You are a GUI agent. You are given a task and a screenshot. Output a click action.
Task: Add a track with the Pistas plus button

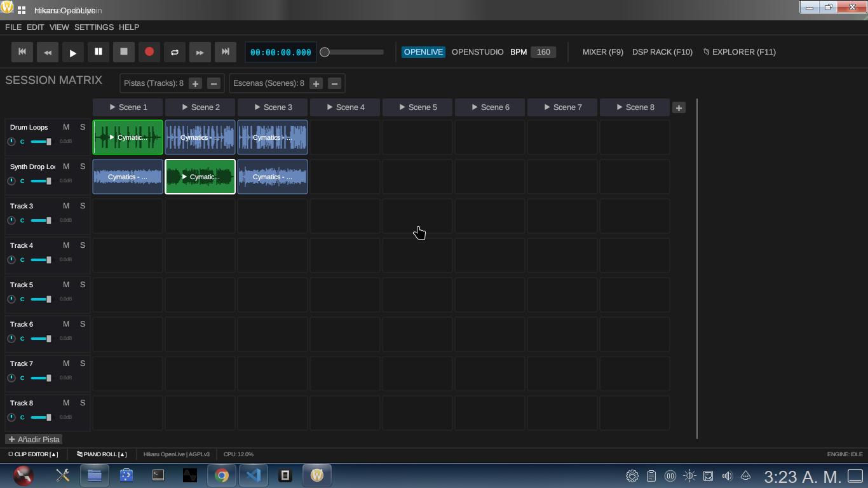click(196, 83)
